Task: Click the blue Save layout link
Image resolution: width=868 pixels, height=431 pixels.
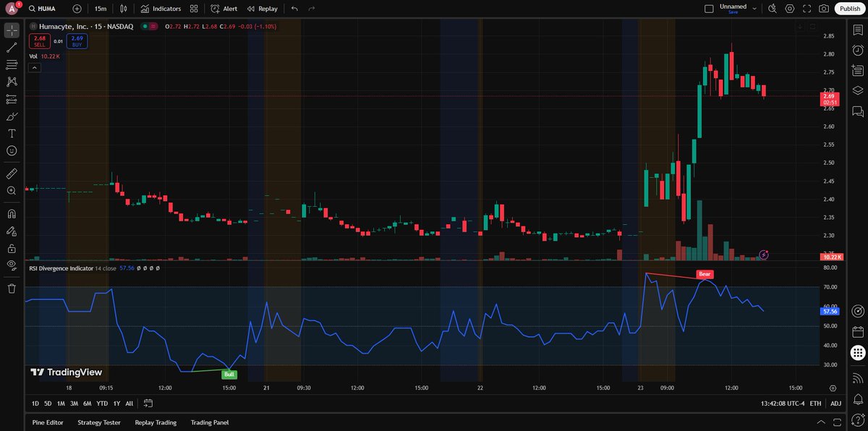Action: [x=733, y=12]
